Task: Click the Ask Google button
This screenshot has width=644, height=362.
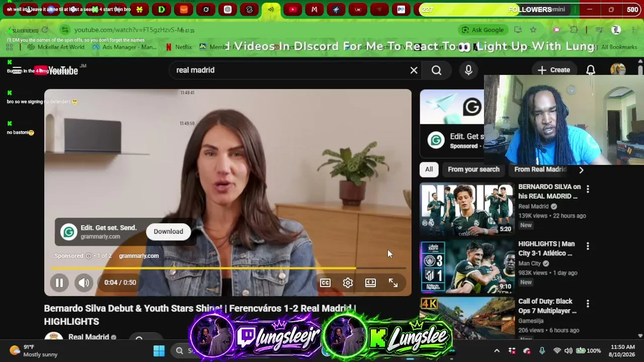Action: pyautogui.click(x=482, y=30)
